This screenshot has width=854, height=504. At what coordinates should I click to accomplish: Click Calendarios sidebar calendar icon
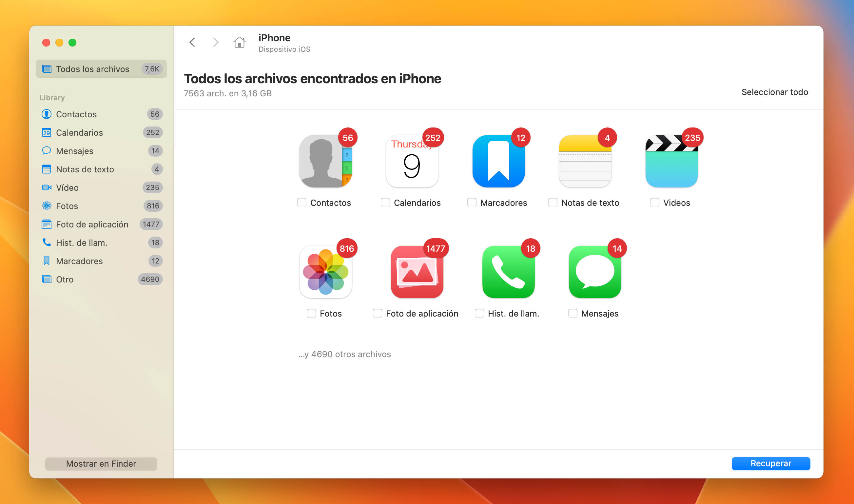(47, 132)
